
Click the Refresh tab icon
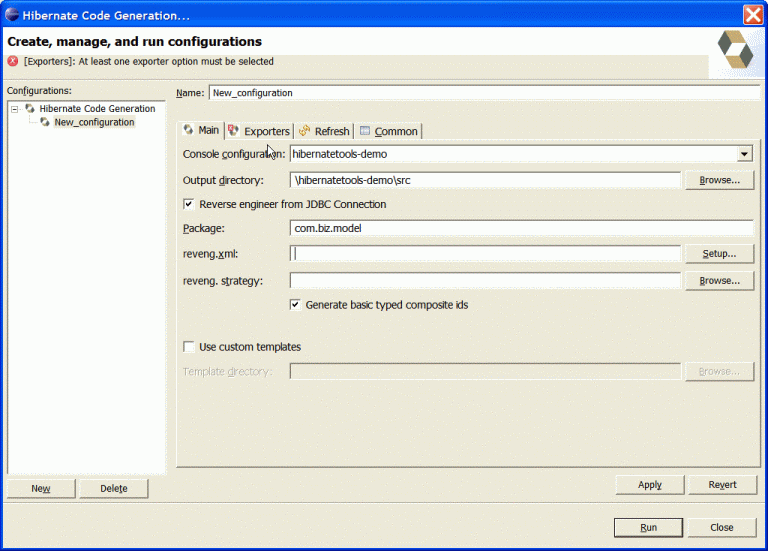click(x=304, y=131)
